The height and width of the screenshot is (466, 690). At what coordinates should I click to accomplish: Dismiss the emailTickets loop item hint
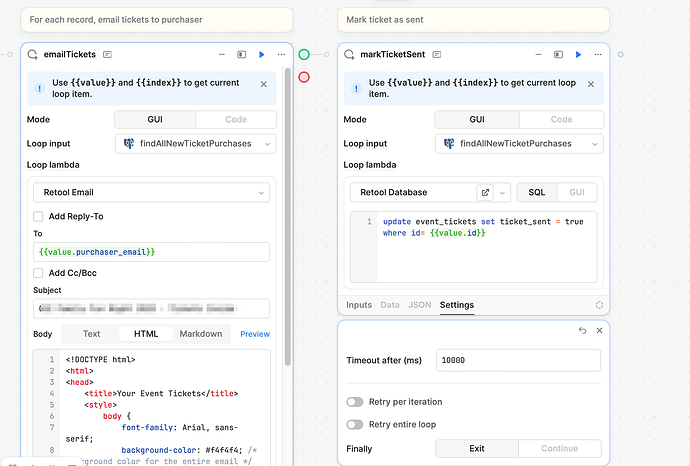tap(264, 84)
